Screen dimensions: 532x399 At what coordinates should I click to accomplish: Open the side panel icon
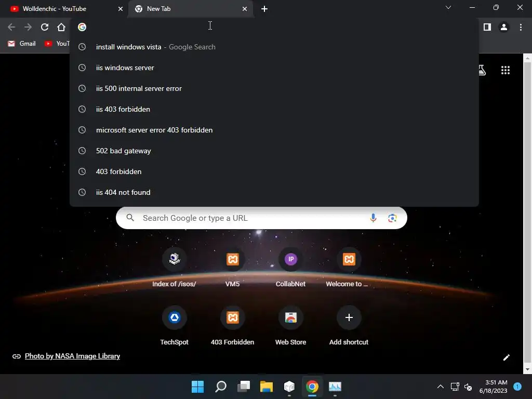(487, 27)
